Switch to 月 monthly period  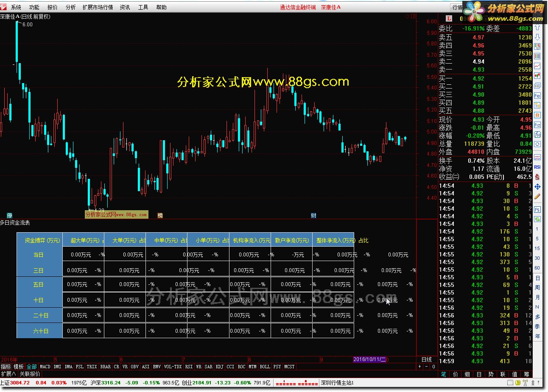[537, 297]
